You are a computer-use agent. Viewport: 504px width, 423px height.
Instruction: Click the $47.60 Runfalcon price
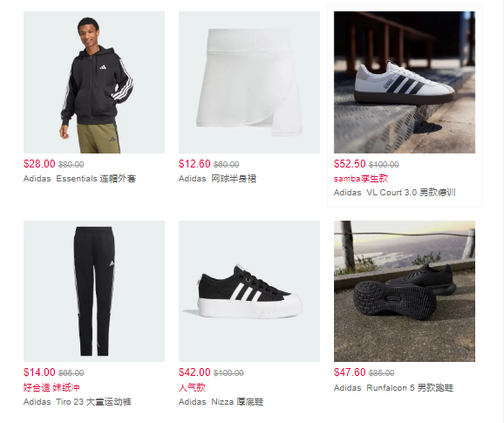(350, 372)
